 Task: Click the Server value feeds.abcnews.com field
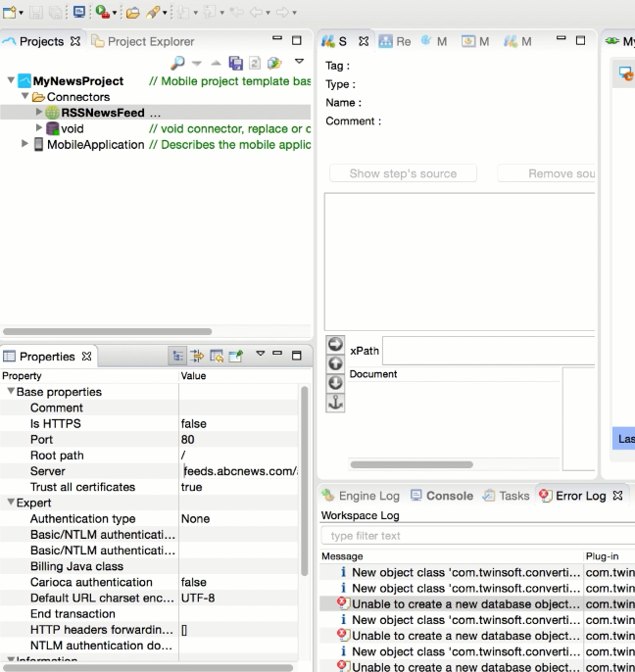point(239,471)
